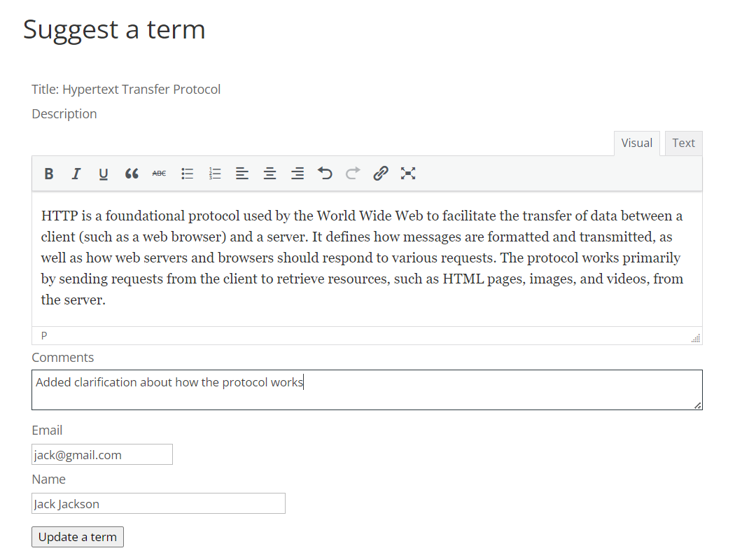Click the Title: Hypertext Transfer Protocol text
735x560 pixels.
(126, 90)
